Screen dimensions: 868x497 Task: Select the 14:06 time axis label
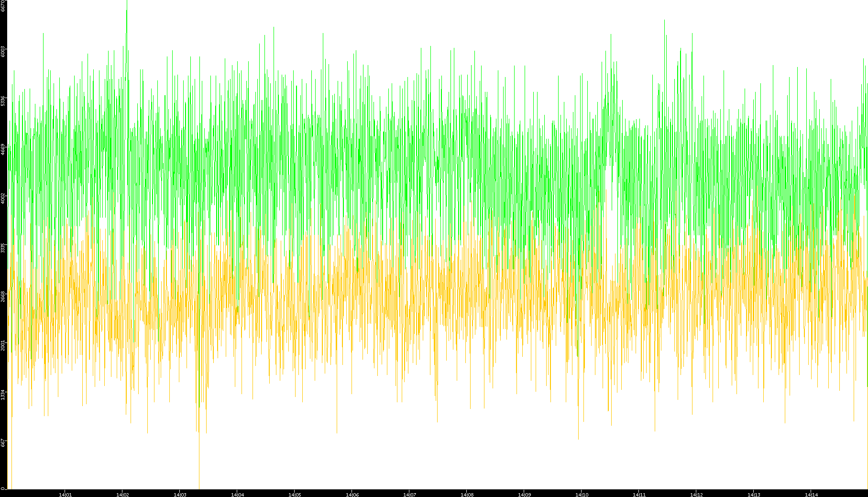point(352,495)
